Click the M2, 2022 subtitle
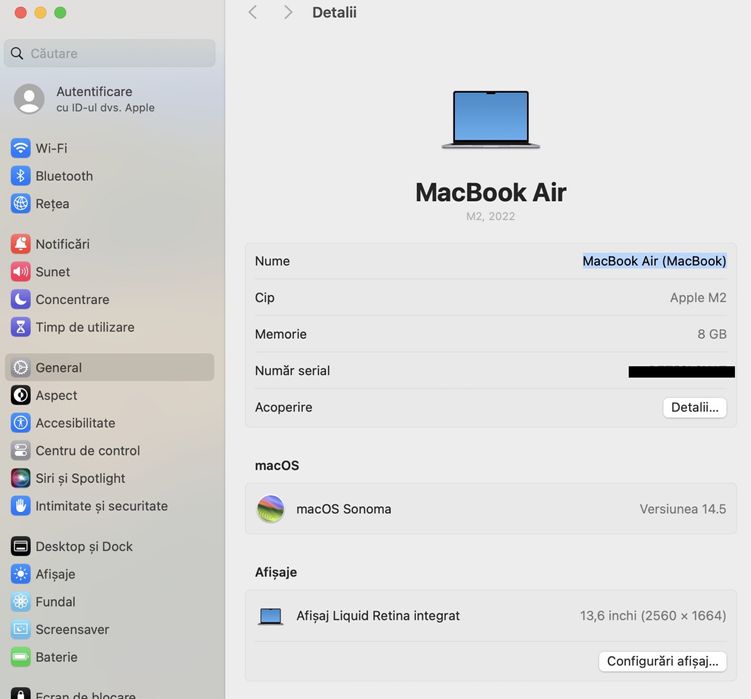Image resolution: width=751 pixels, height=699 pixels. point(491,216)
